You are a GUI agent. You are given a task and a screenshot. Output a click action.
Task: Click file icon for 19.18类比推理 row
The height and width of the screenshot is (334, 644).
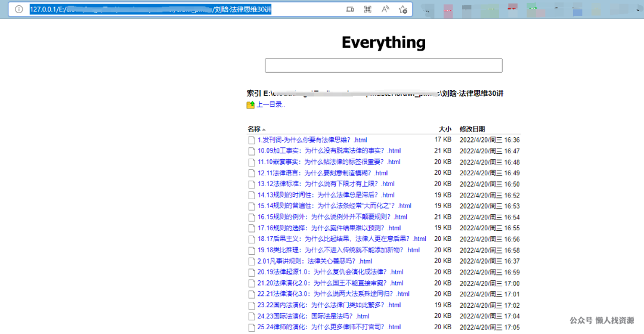252,250
